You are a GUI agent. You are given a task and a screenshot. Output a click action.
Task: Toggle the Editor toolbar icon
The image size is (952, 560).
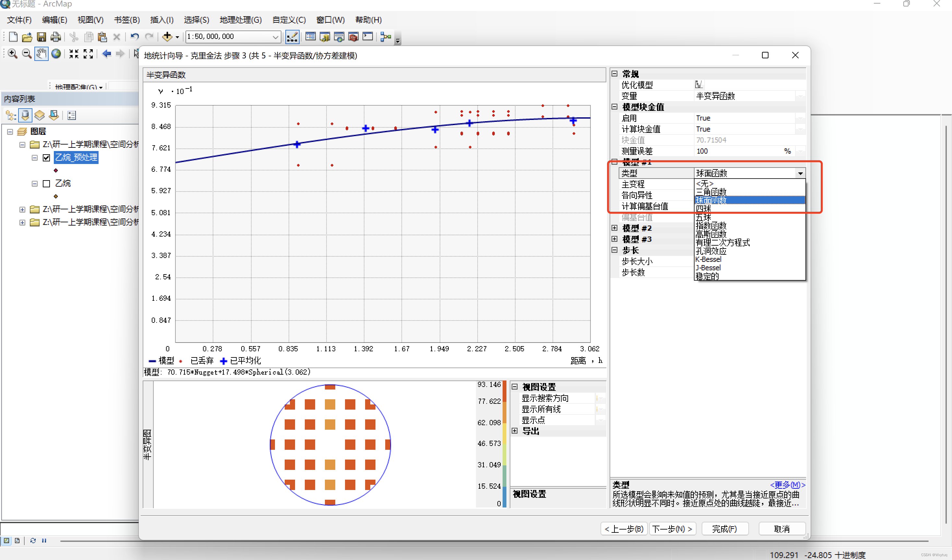(292, 37)
